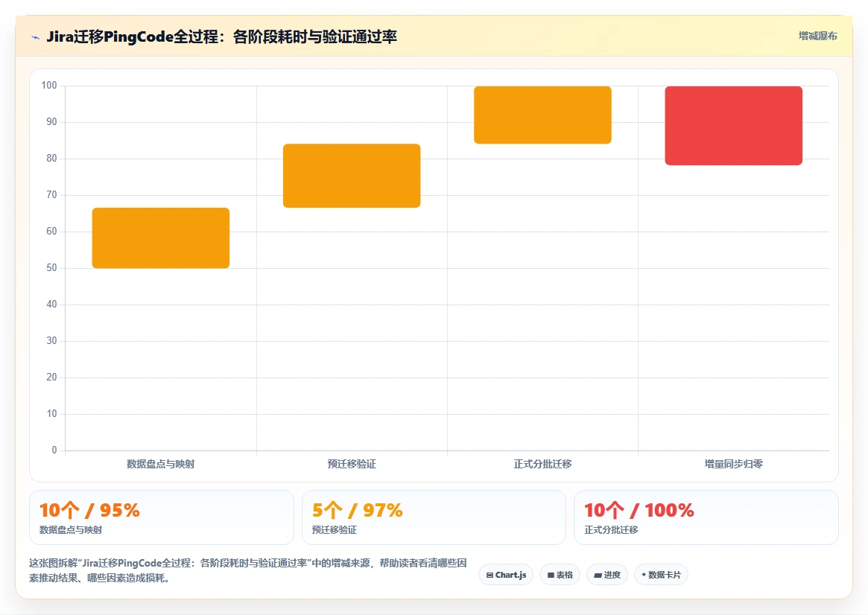Click the x-axis label 正式分批迁移

coord(542,464)
